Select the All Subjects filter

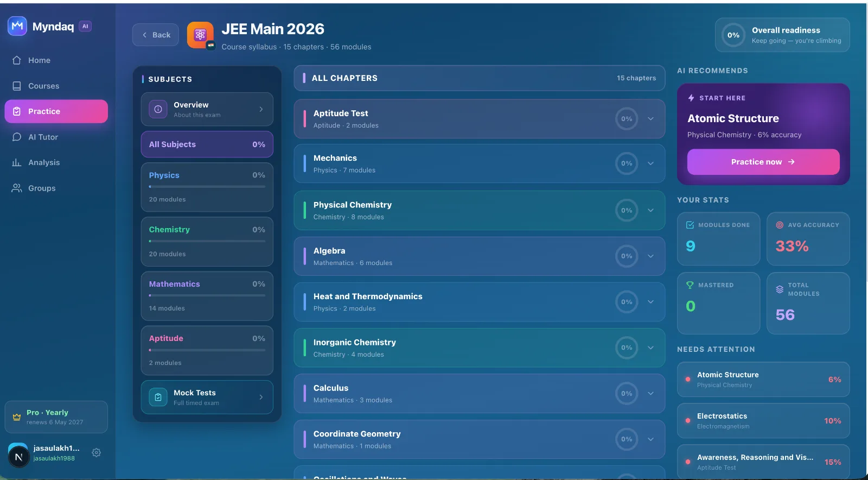click(207, 144)
